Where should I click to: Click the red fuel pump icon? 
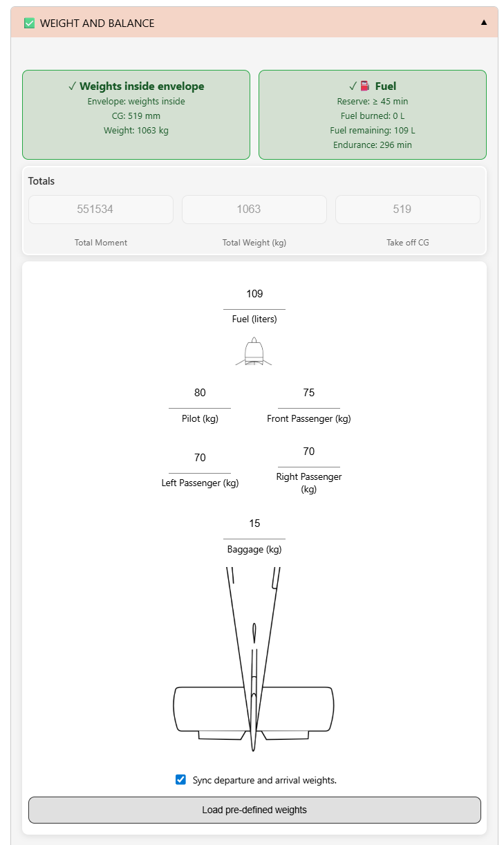365,86
